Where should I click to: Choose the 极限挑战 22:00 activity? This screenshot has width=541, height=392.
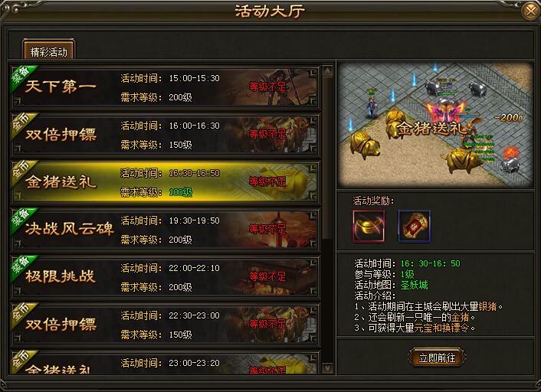pos(165,277)
